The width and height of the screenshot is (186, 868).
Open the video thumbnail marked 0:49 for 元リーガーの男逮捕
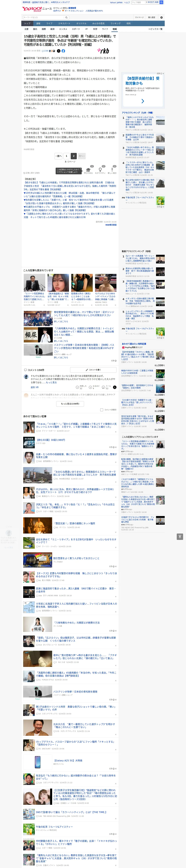tap(160, 259)
